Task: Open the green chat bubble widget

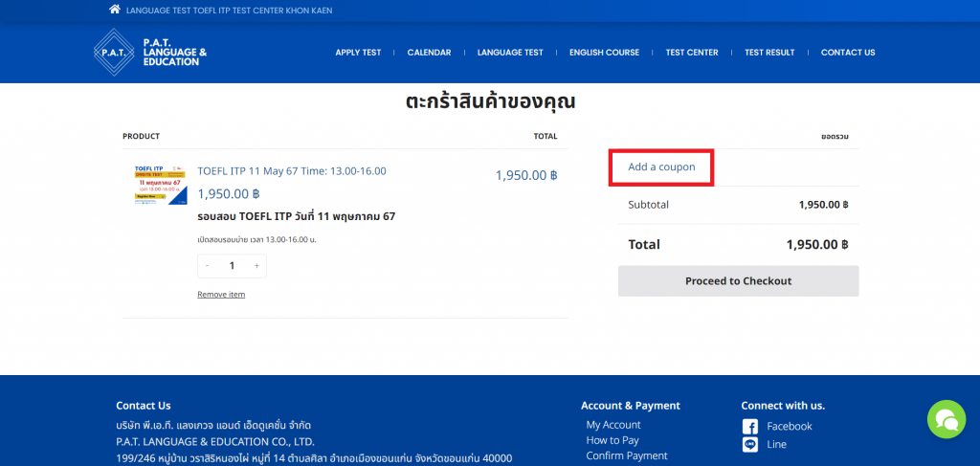Action: (x=947, y=419)
